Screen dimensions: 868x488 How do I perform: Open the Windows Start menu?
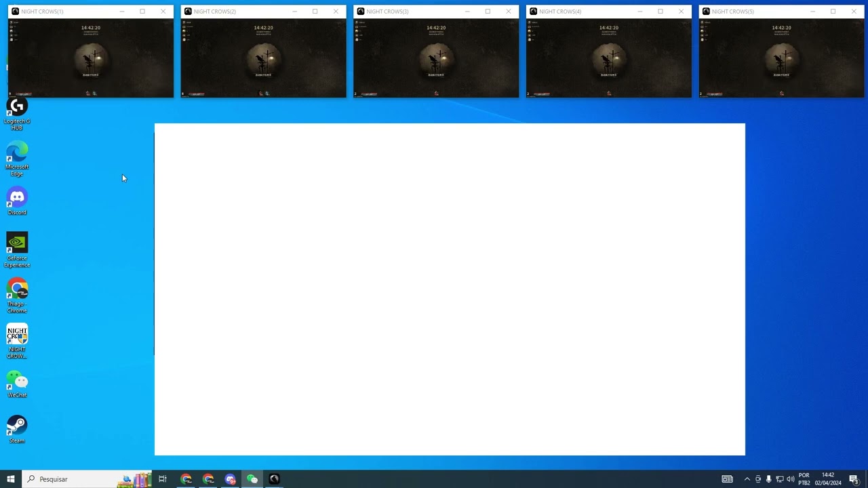pyautogui.click(x=11, y=479)
